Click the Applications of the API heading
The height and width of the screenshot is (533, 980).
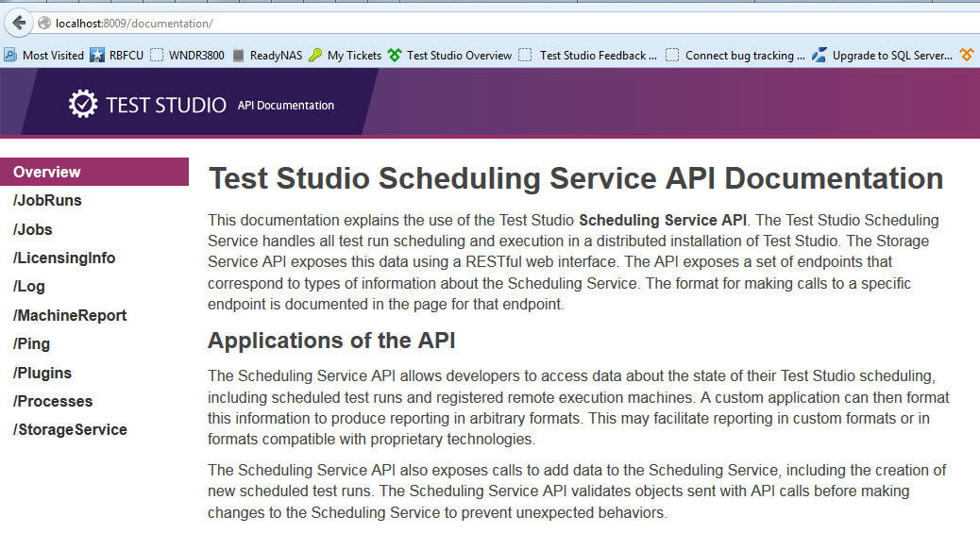(332, 341)
